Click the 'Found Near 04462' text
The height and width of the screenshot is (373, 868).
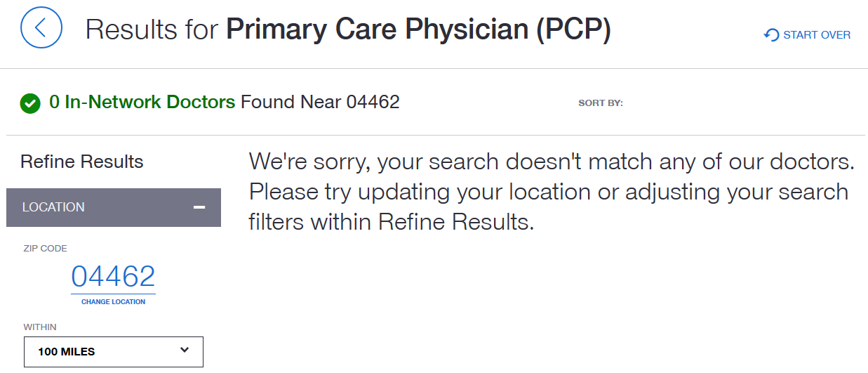(x=320, y=102)
